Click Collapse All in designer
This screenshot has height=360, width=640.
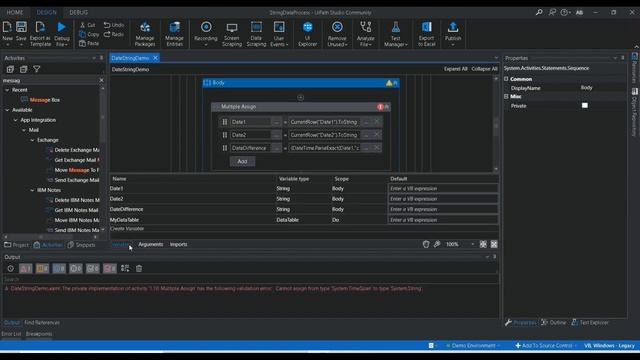click(x=484, y=69)
